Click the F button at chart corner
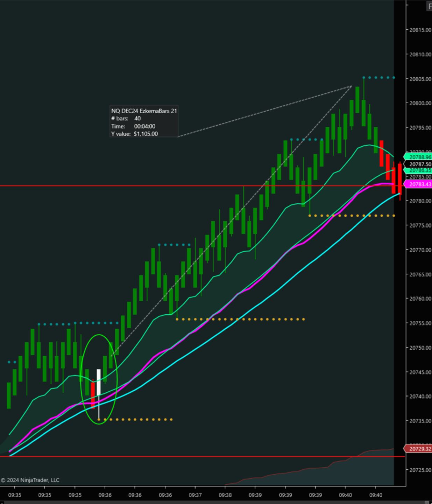Viewport: 432px width, 504px height. [429, 6]
